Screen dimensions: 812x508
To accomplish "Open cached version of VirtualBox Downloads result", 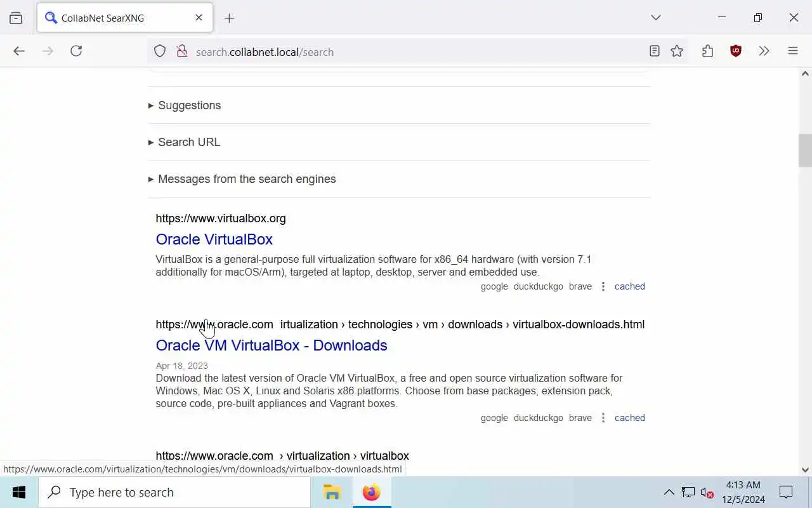I will [630, 418].
